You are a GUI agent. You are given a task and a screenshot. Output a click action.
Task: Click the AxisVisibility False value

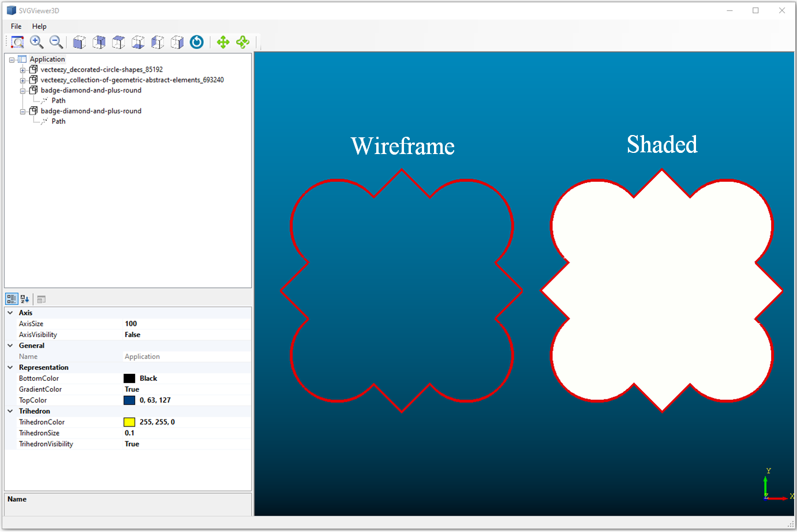(x=132, y=335)
